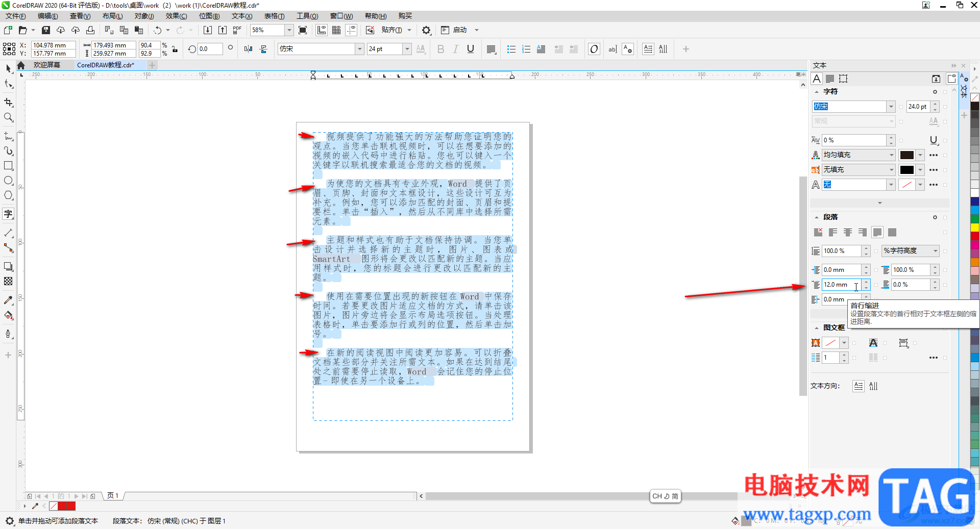Open more text fill options ellipsis

(934, 155)
